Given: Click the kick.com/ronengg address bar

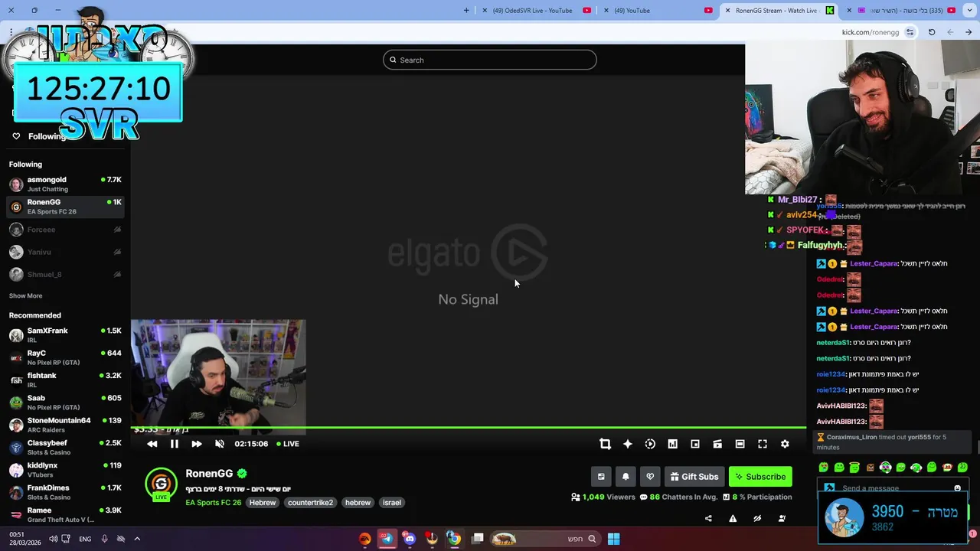Looking at the screenshot, I should pyautogui.click(x=871, y=32).
